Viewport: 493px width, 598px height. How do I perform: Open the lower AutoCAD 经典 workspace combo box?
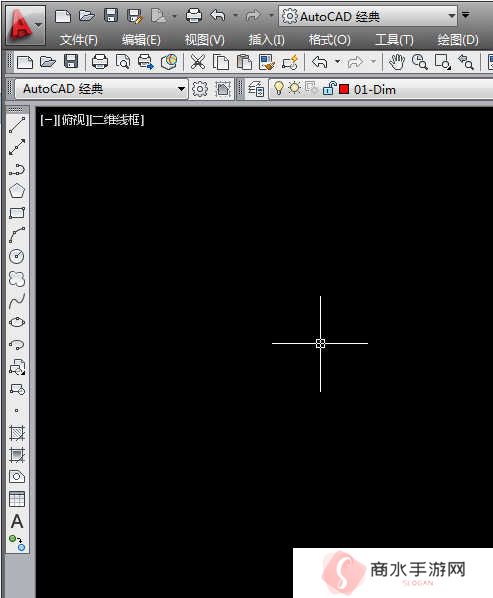101,89
